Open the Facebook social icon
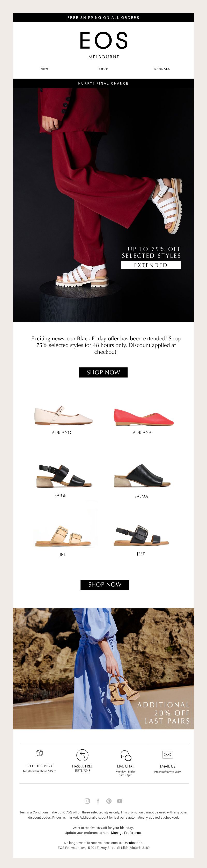 [x=98, y=801]
